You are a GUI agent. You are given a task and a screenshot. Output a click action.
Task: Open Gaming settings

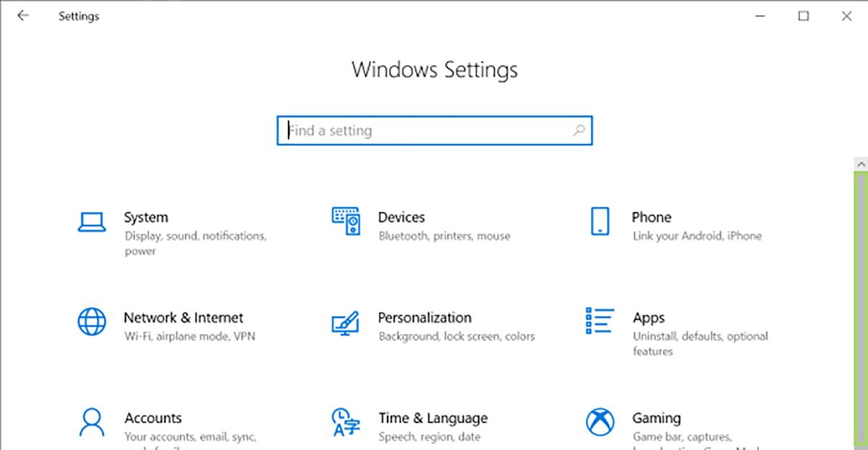(656, 418)
